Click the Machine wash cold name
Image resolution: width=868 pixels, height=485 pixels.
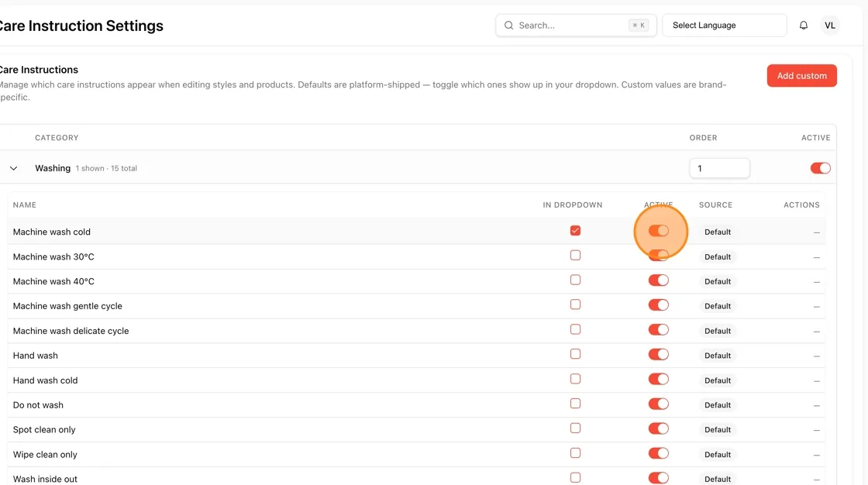51,232
